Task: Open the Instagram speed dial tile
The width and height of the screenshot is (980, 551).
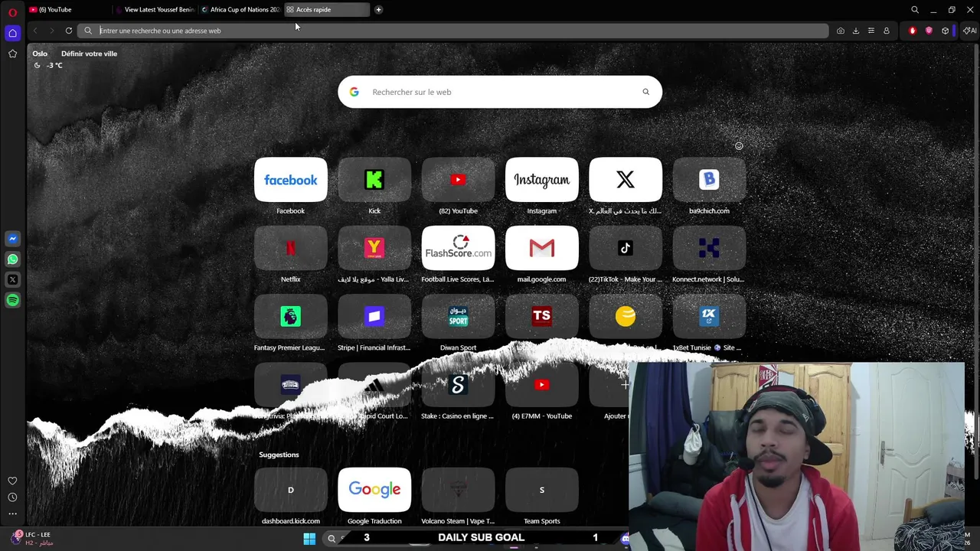Action: tap(541, 180)
